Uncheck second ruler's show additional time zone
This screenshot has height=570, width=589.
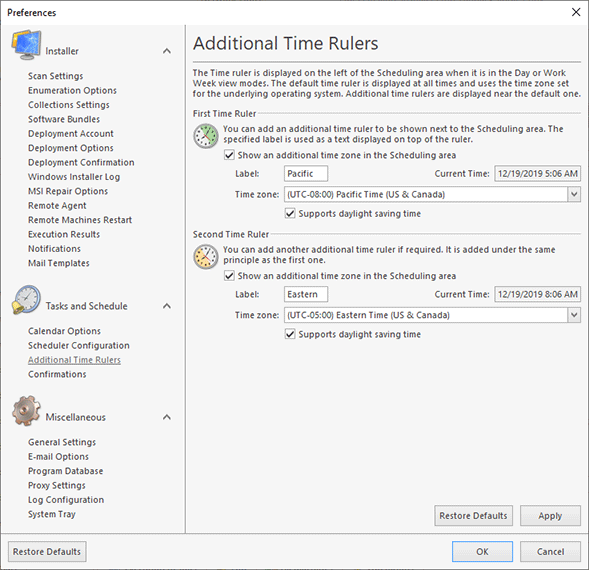point(229,276)
